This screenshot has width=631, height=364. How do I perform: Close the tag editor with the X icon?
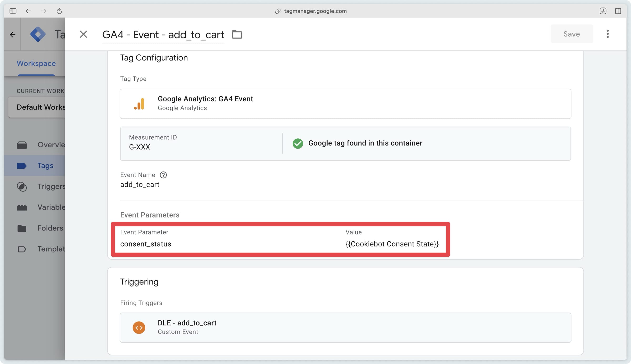pyautogui.click(x=83, y=34)
